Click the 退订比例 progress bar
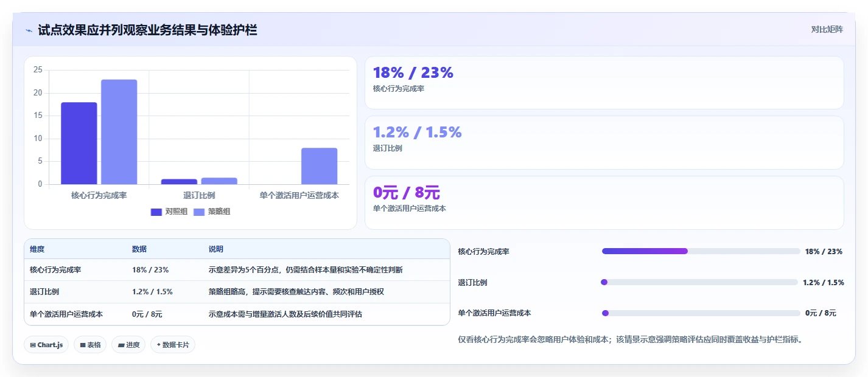The height and width of the screenshot is (377, 868). pos(699,282)
